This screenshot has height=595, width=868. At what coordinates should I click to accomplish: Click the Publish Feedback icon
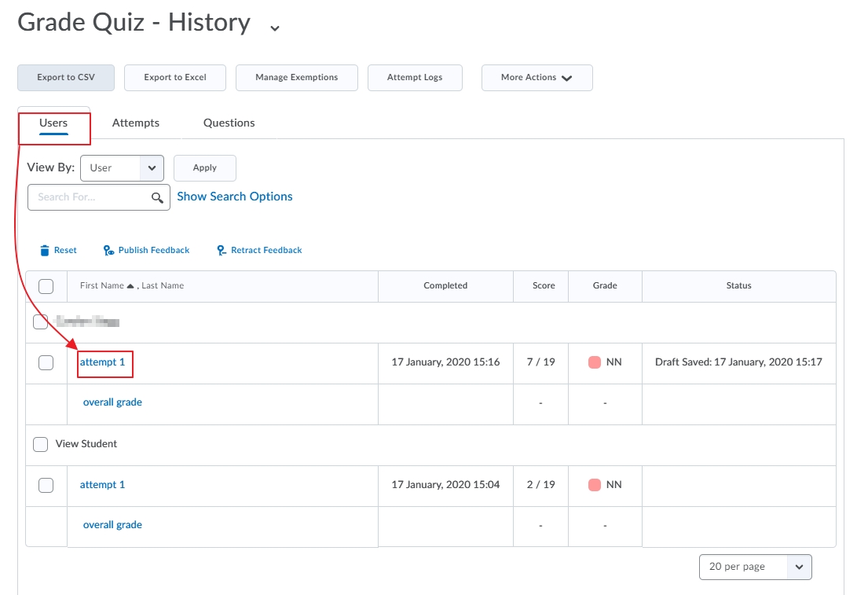click(109, 251)
